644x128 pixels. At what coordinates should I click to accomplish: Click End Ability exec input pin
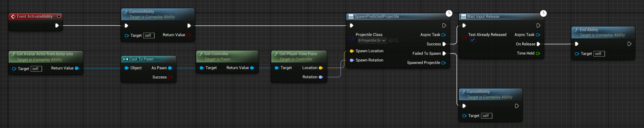577,44
